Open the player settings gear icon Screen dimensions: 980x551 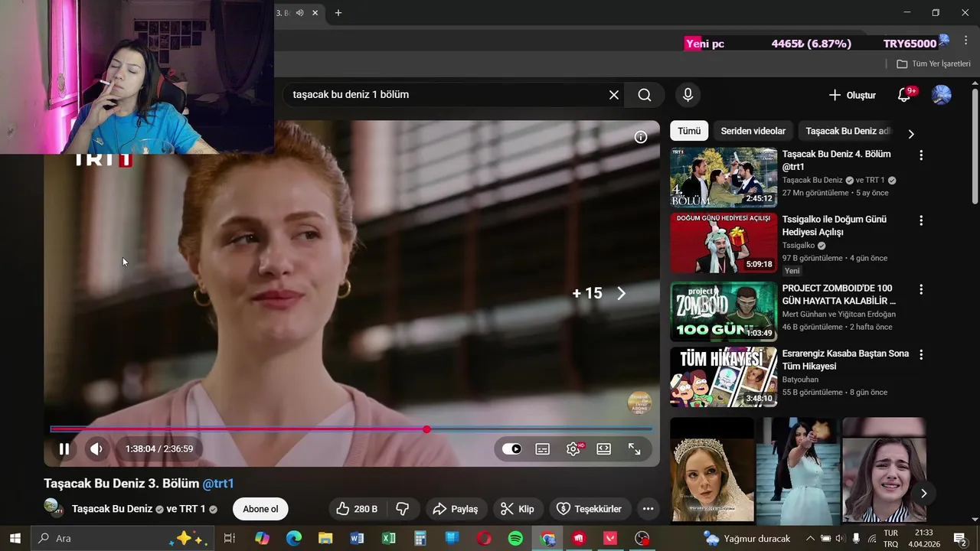pyautogui.click(x=573, y=449)
